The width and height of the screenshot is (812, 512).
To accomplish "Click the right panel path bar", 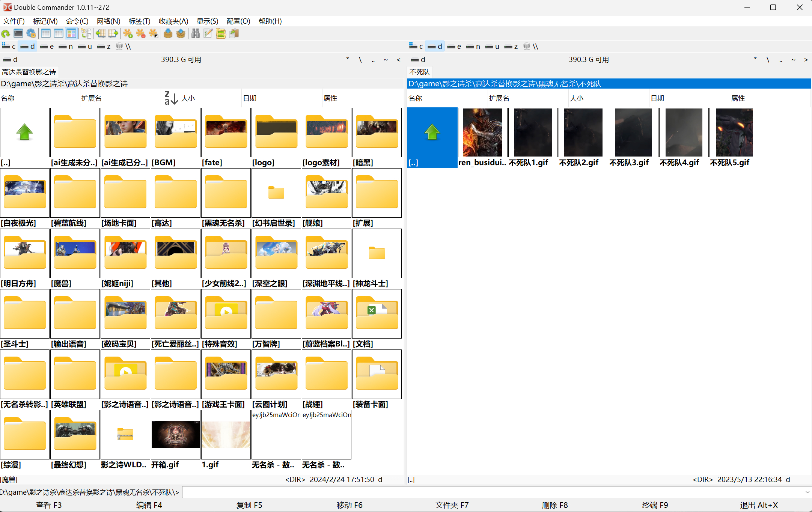I will 609,84.
